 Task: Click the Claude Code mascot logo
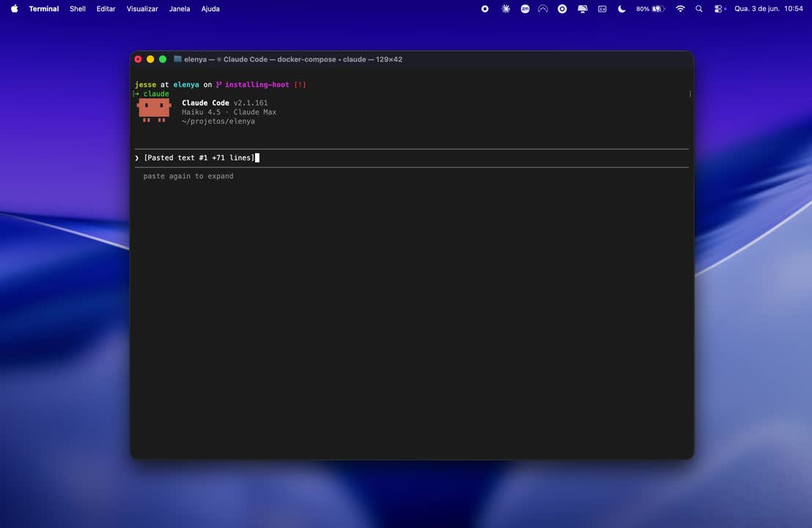[154, 111]
